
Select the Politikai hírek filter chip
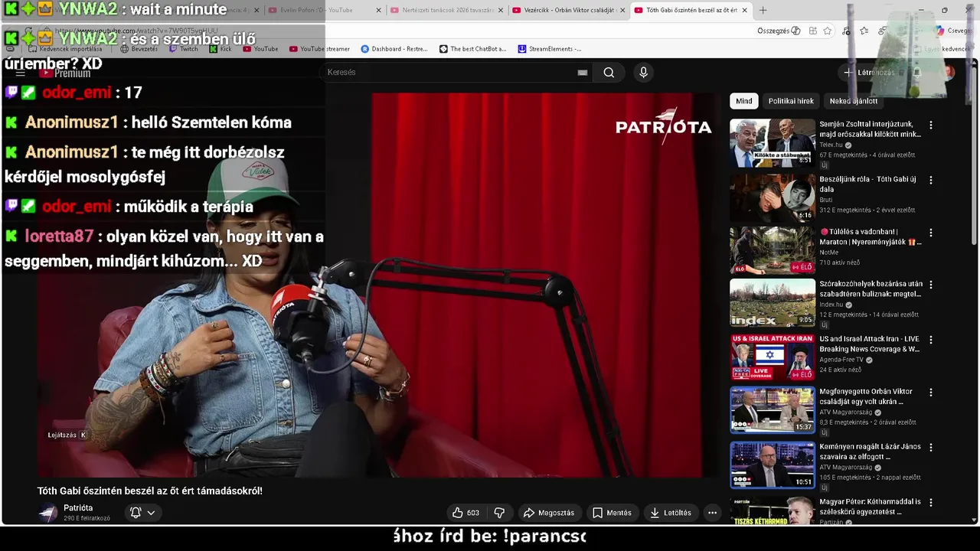click(791, 101)
